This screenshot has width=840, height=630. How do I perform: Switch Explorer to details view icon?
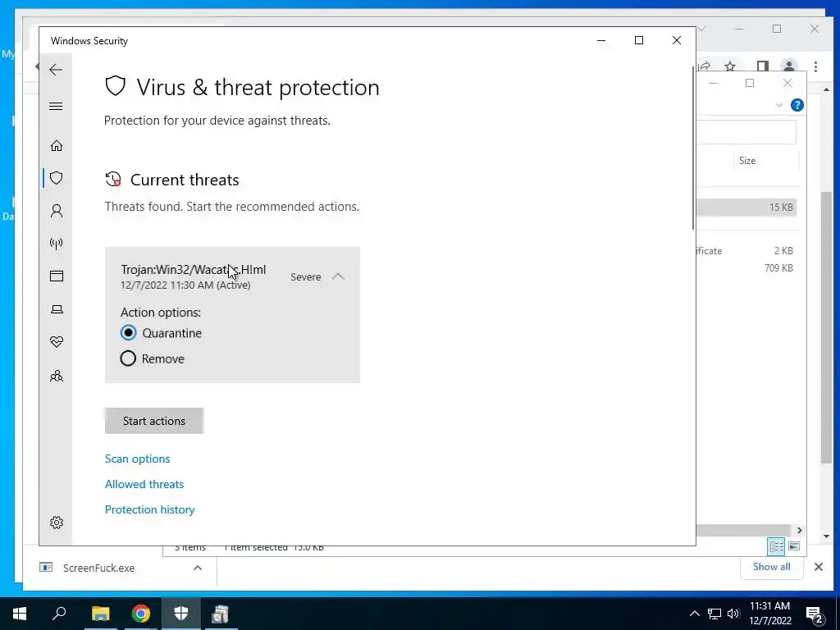pos(776,546)
